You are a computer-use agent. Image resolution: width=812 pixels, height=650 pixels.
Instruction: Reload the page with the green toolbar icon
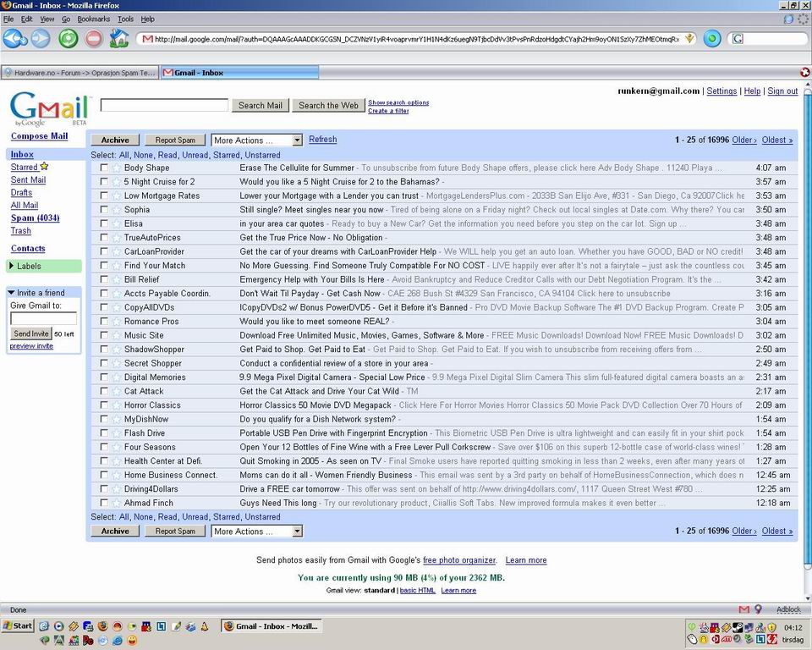(x=68, y=39)
